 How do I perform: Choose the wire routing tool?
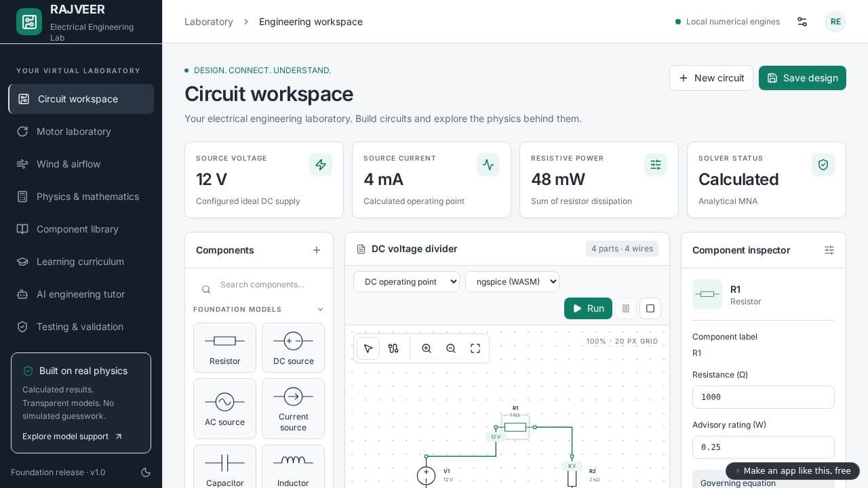[x=393, y=348]
